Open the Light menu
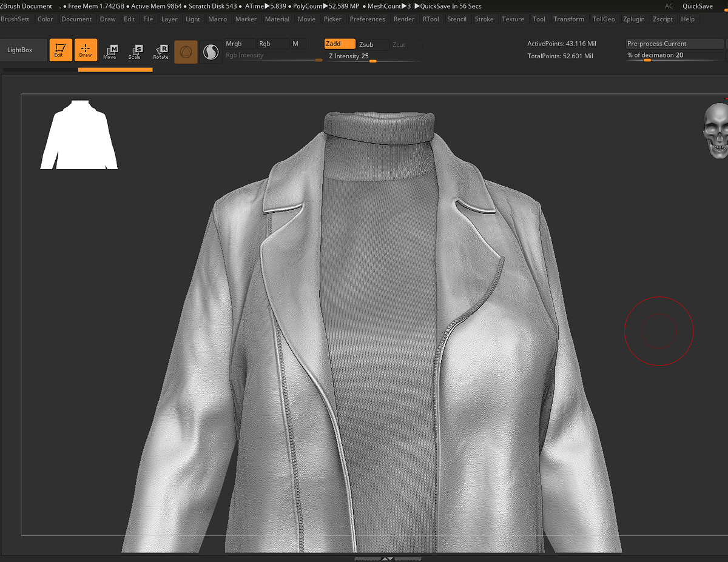This screenshot has width=728, height=562. pos(193,19)
